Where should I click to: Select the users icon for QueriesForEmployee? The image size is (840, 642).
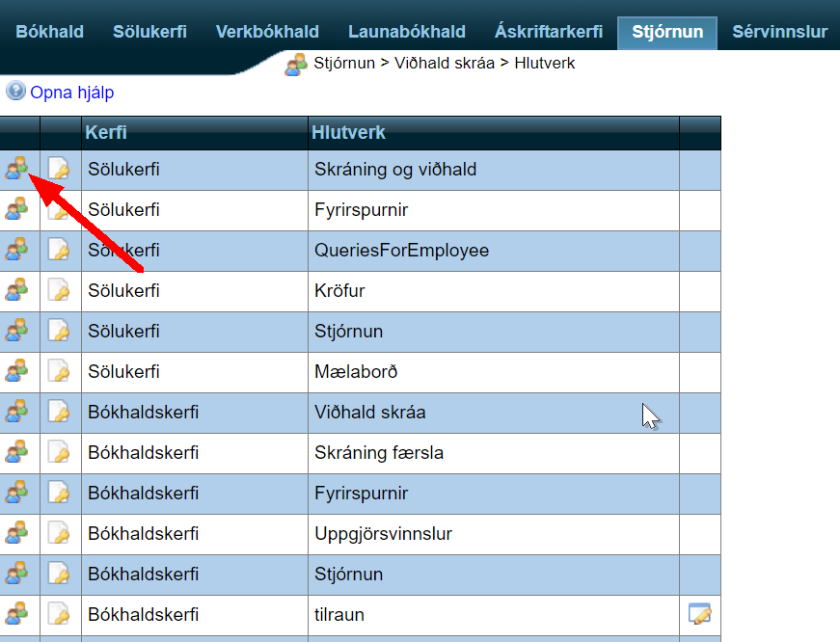[x=17, y=250]
